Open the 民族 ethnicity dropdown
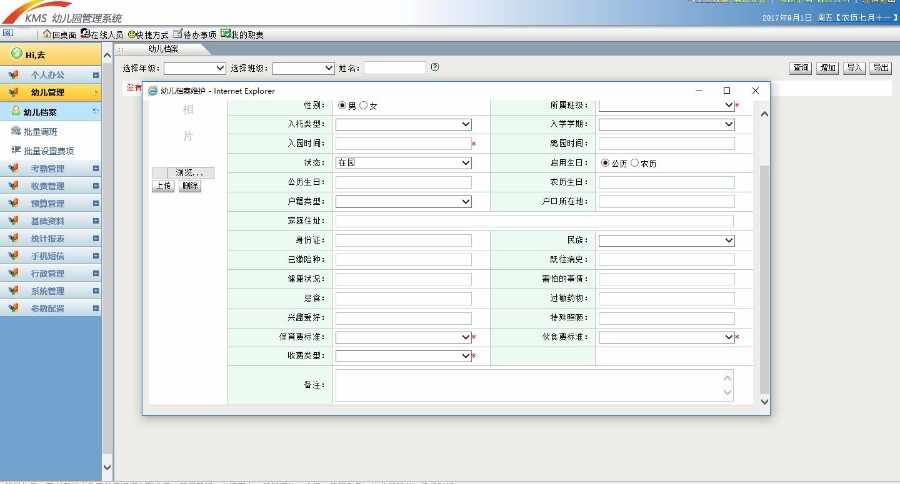 (666, 240)
